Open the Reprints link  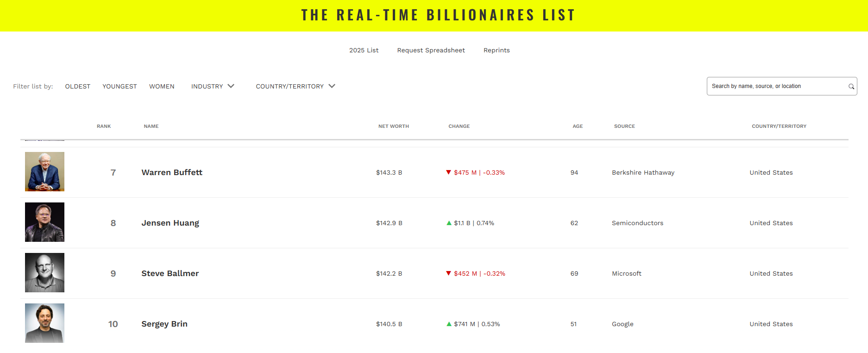click(497, 50)
